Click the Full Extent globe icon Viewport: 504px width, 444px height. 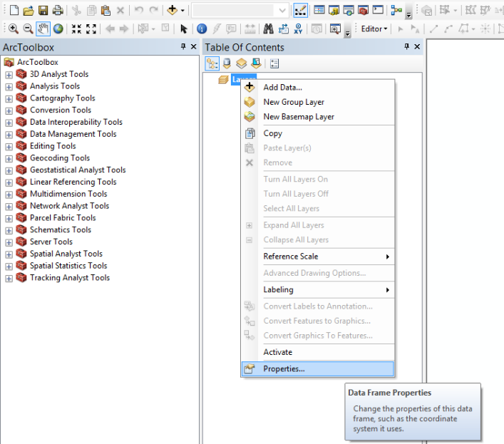58,29
